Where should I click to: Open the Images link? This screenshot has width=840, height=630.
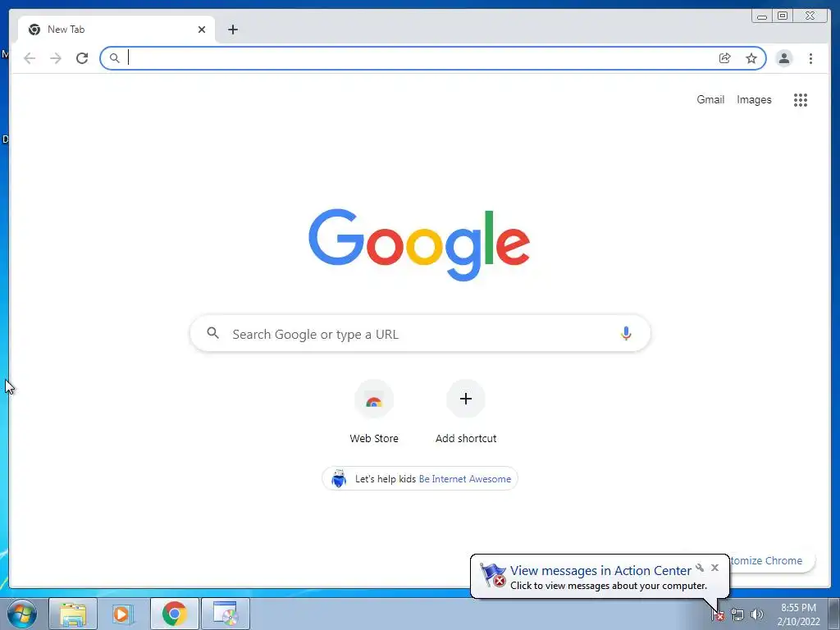click(x=754, y=99)
